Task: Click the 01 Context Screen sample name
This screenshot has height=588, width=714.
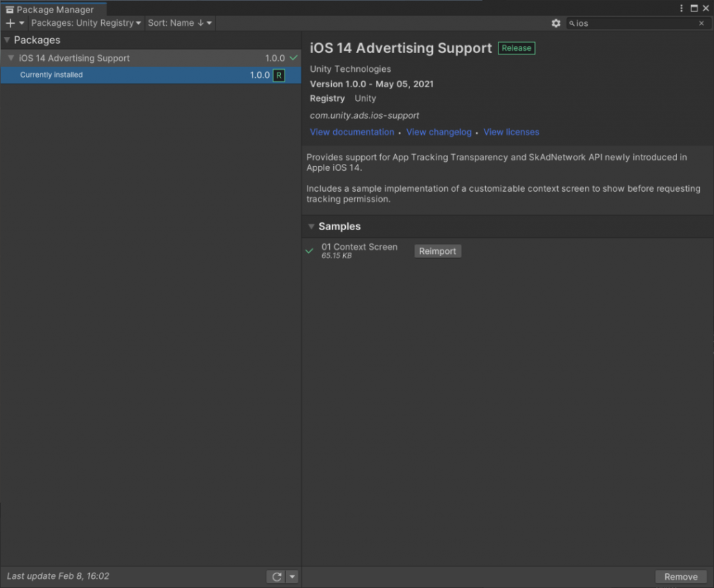Action: [359, 247]
